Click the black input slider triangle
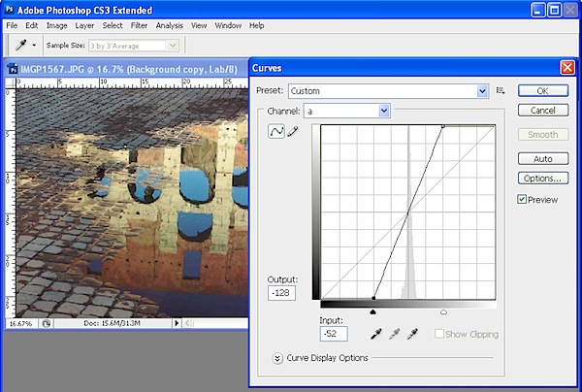The height and width of the screenshot is (392, 582). [x=373, y=312]
